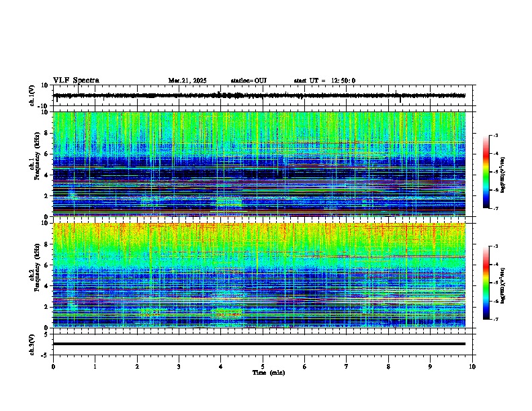Click the ch.1 color bar 'log(PSD)' label
The width and height of the screenshot is (532, 411).
click(x=503, y=175)
